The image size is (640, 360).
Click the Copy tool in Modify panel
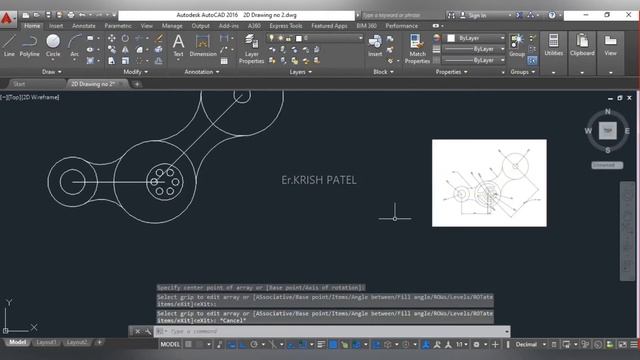click(x=111, y=49)
